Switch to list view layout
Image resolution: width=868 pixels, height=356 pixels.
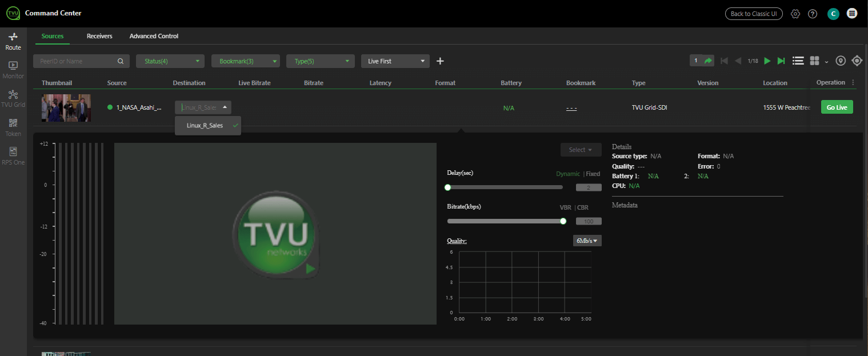coord(798,61)
